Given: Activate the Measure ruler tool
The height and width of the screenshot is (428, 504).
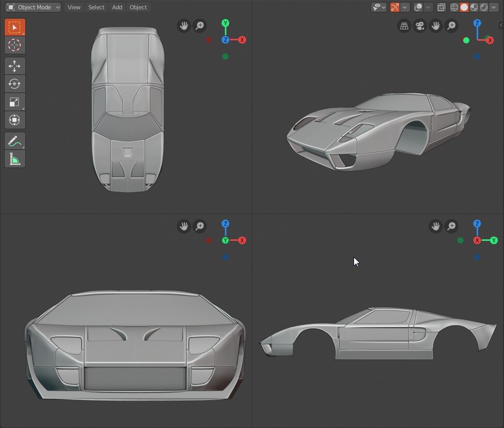Looking at the screenshot, I should tap(14, 159).
